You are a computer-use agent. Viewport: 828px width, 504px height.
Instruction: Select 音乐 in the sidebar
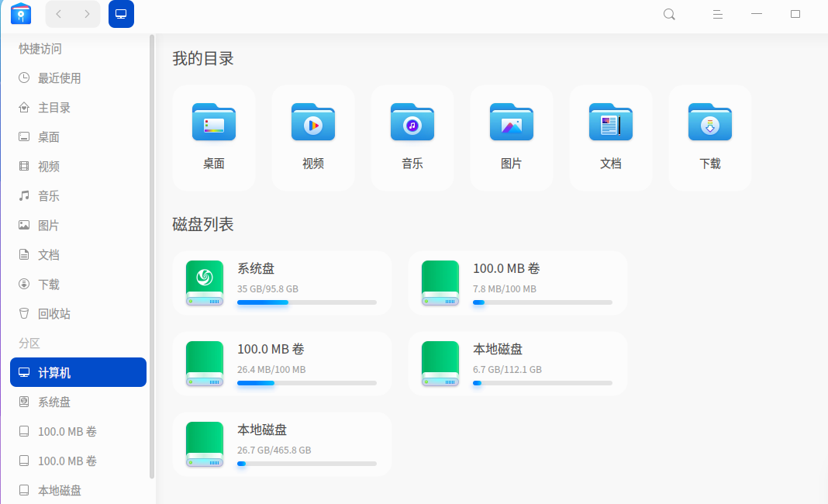(78, 196)
